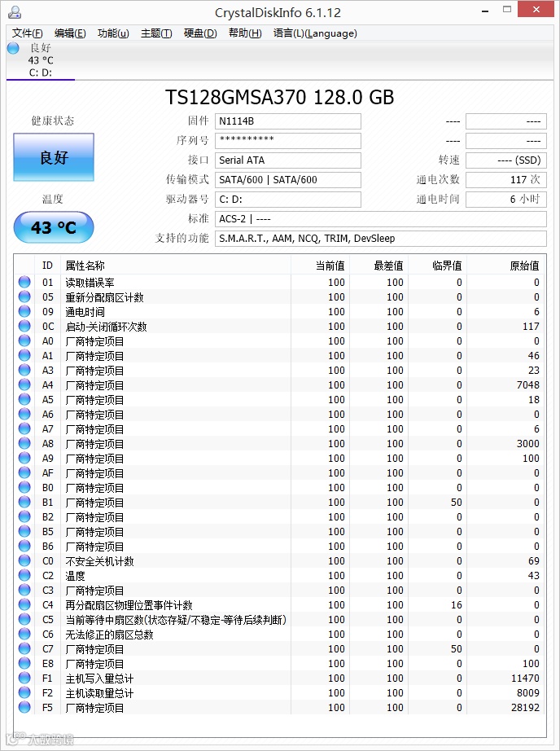This screenshot has height=751, width=560.
Task: Click the TS128GMSA370 128.0 GB model title
Action: pos(279,97)
